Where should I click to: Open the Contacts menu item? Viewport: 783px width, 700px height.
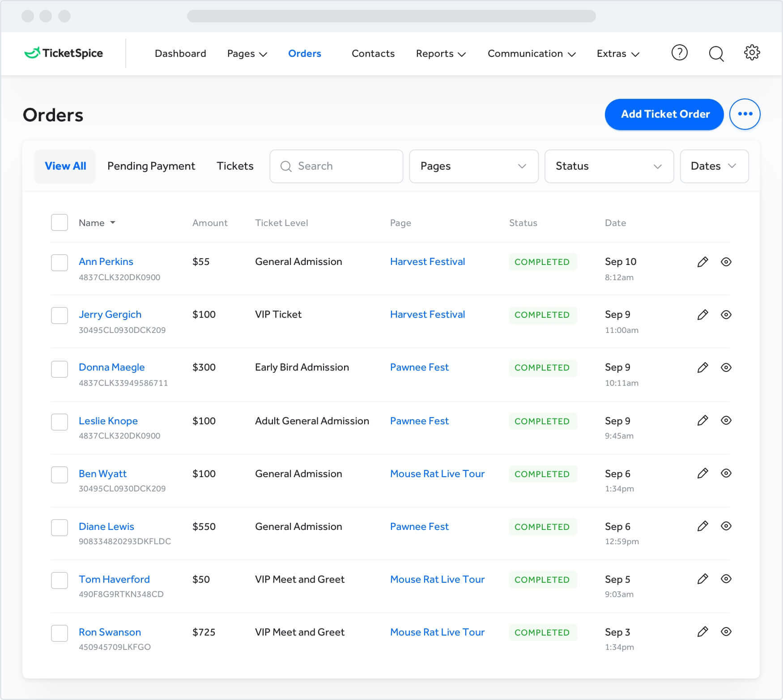373,53
